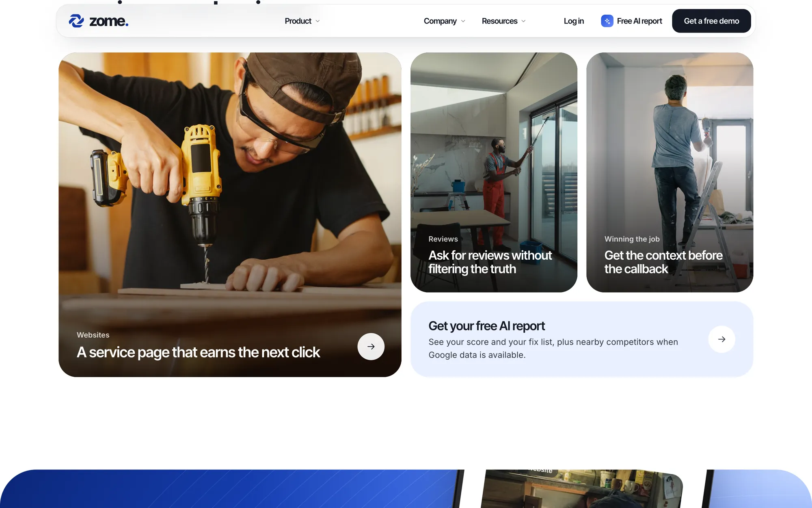Open the Product menu

pyautogui.click(x=302, y=21)
